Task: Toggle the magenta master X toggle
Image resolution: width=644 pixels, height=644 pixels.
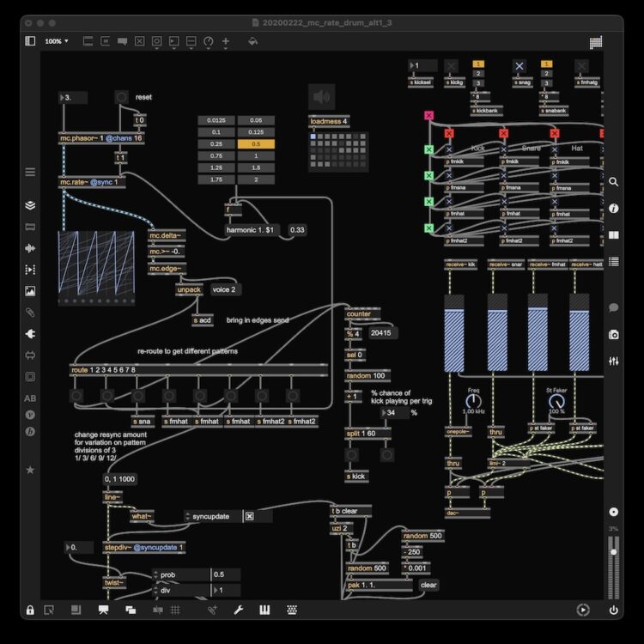Action: point(428,115)
